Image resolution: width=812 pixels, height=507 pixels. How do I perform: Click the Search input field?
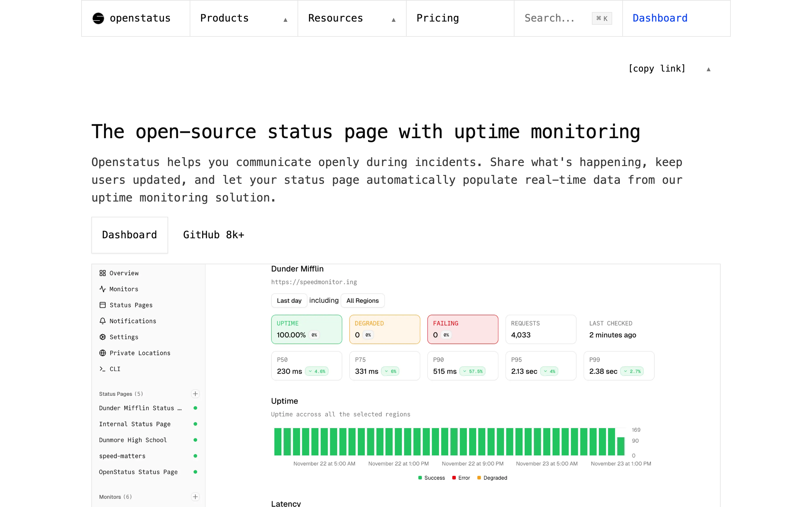point(557,18)
